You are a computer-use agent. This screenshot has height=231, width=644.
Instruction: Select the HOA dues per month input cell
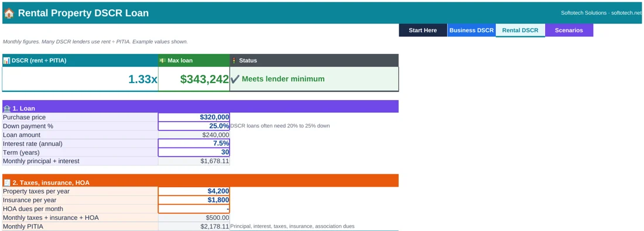(x=194, y=209)
